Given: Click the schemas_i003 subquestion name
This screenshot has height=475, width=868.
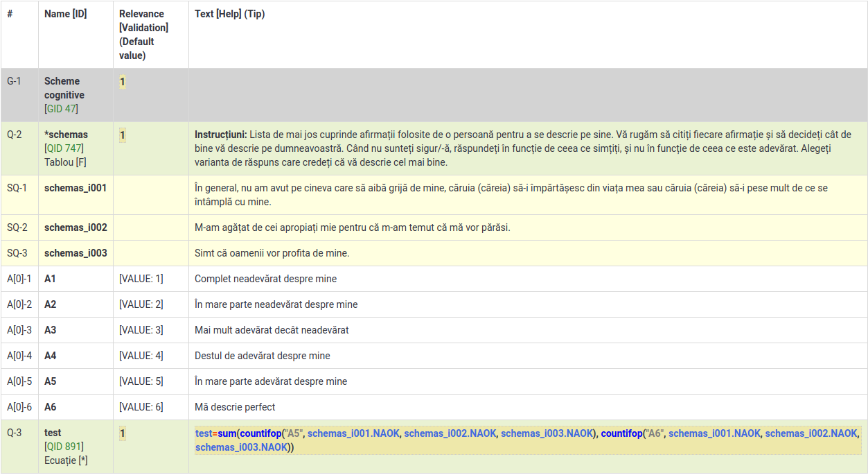Looking at the screenshot, I should [x=76, y=253].
